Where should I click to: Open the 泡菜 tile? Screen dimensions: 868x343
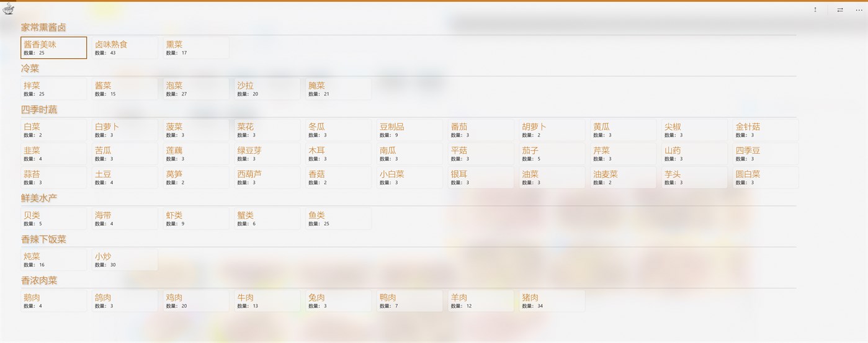click(x=196, y=89)
